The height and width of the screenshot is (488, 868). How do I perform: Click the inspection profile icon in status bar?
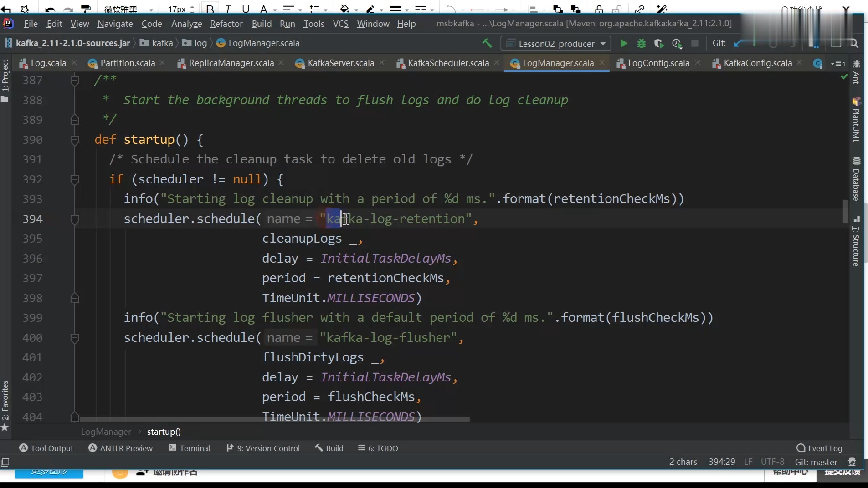(x=852, y=462)
